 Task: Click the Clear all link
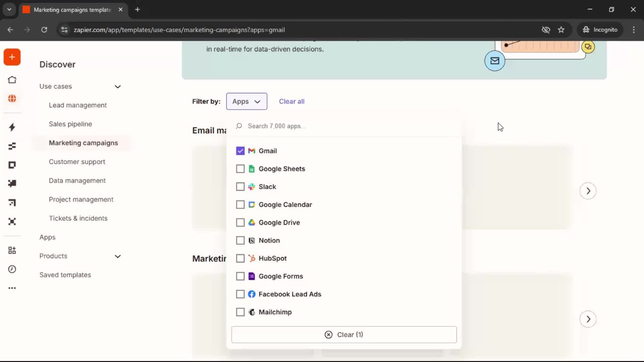pyautogui.click(x=292, y=101)
